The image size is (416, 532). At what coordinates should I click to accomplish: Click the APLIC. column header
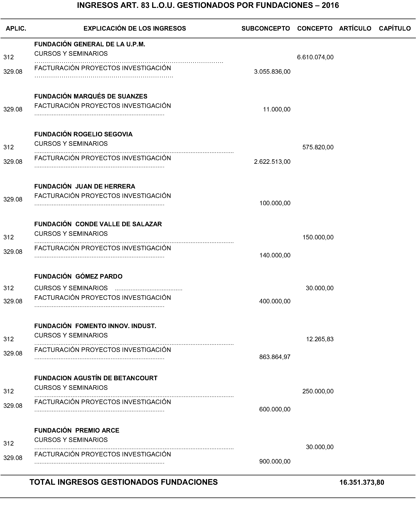16,29
